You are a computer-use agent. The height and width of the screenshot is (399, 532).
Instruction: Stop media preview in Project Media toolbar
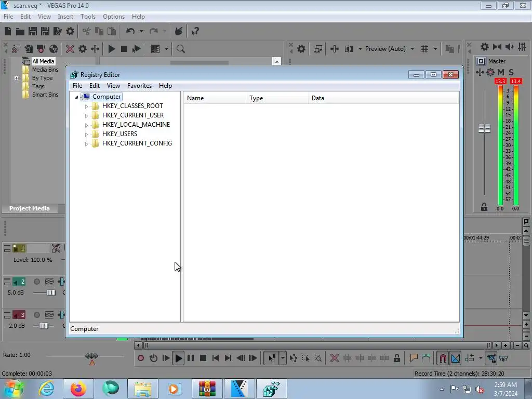[124, 49]
